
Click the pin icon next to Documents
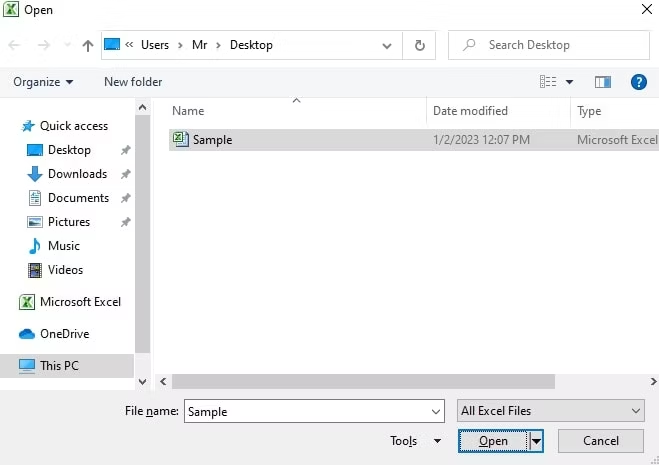click(125, 198)
